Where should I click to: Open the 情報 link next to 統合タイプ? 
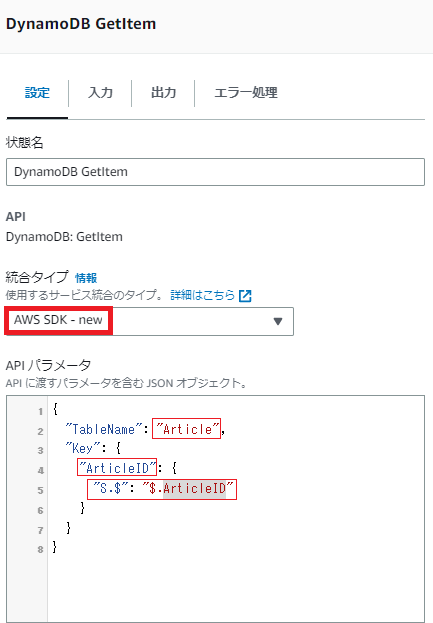click(86, 278)
